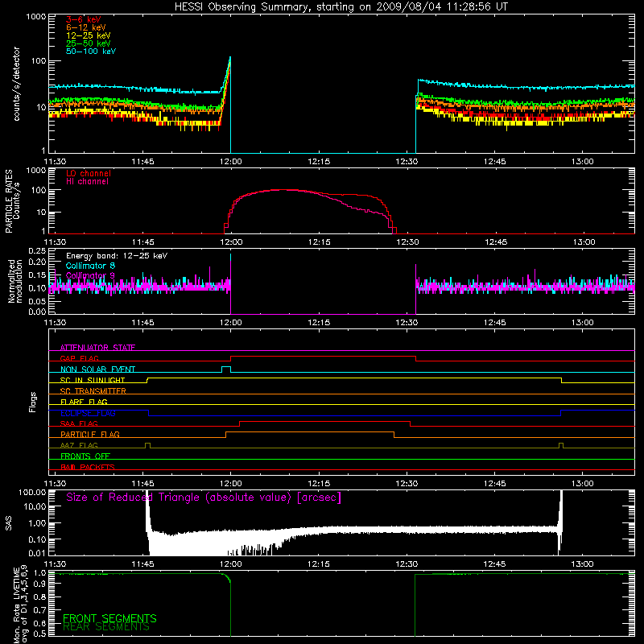Screen dimensions: 644x644
Task: Select the 'SC IN SUNLIGHT' flag label
Action: [93, 380]
